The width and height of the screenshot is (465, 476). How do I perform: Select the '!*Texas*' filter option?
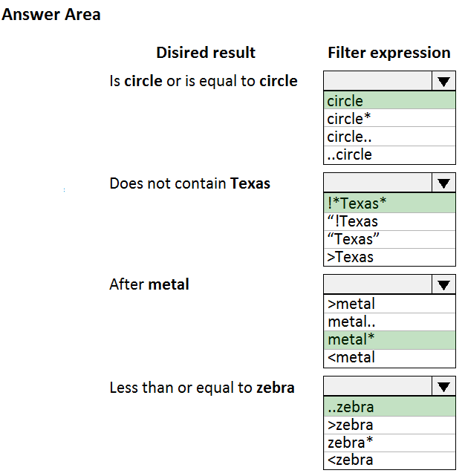(389, 203)
